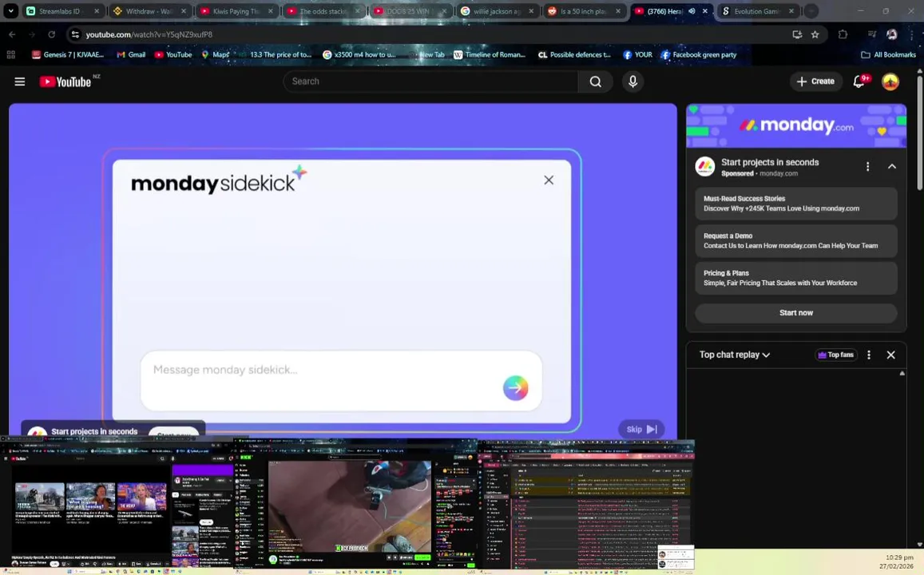Image resolution: width=924 pixels, height=575 pixels.
Task: Click the address bar URL
Action: [x=149, y=34]
